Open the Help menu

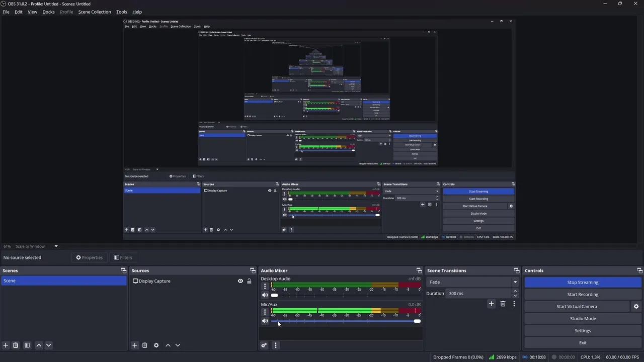pos(137,12)
